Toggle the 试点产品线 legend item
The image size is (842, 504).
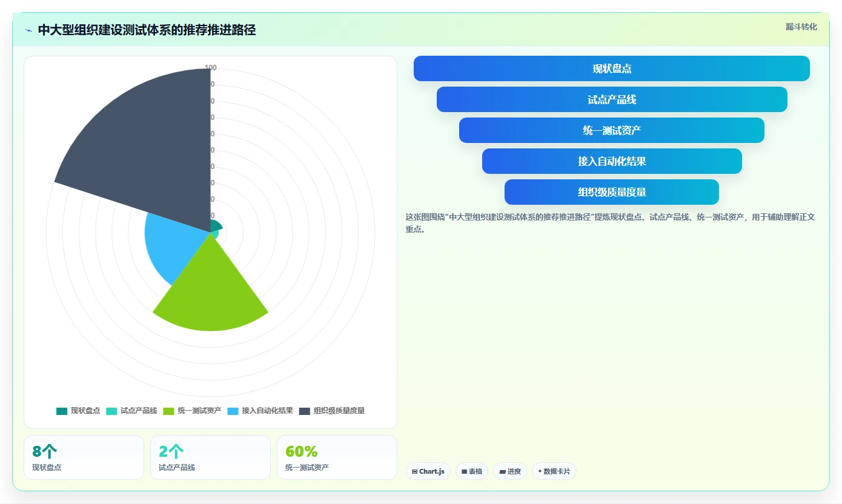click(131, 411)
